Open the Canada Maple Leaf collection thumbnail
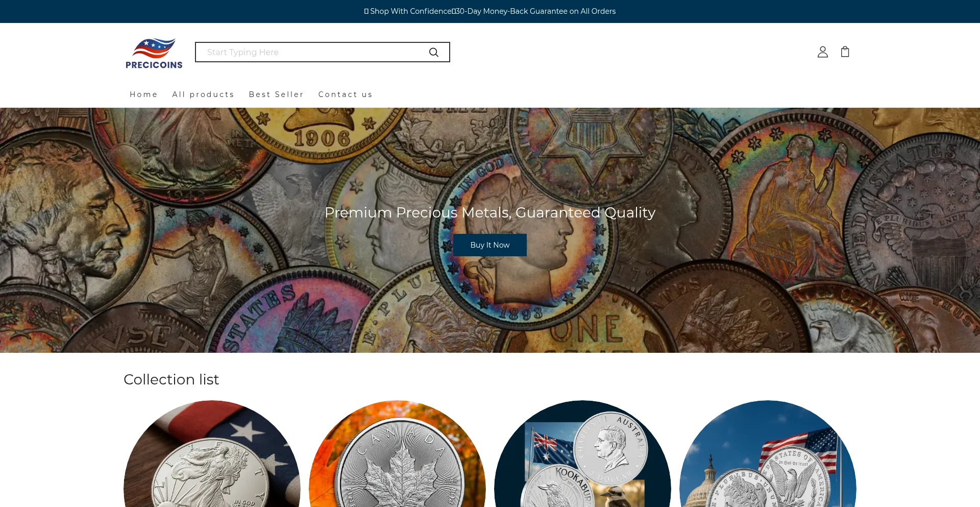 [x=397, y=454]
